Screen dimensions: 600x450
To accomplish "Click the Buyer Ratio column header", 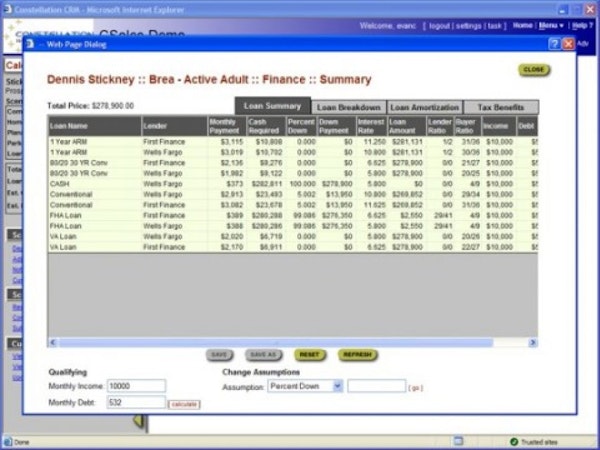I will tap(467, 126).
